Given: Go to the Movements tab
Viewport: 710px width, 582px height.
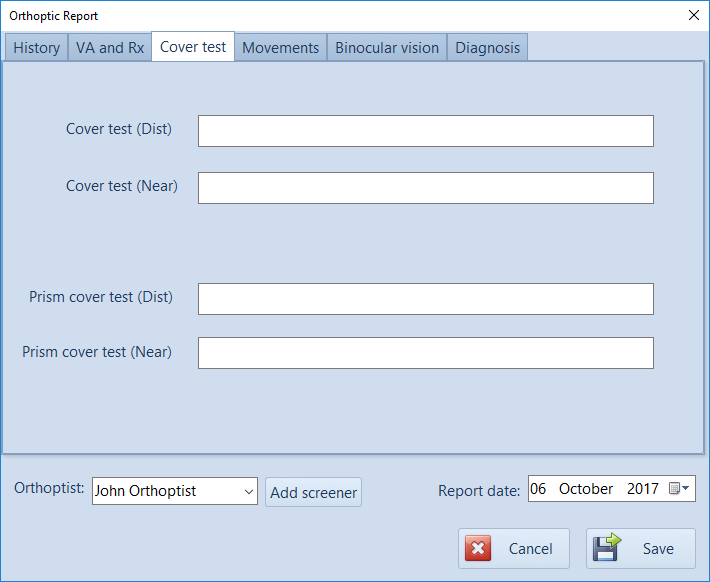Looking at the screenshot, I should (x=280, y=48).
